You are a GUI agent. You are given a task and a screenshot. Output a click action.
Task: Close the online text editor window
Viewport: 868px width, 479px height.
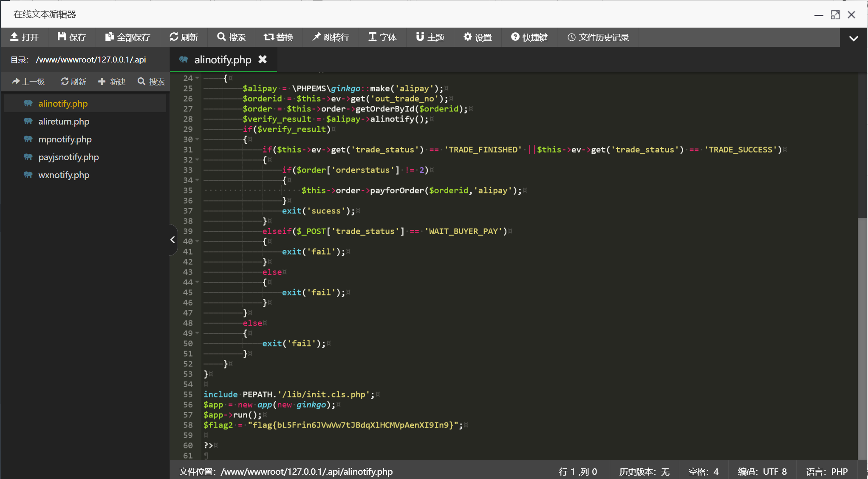[x=851, y=15]
